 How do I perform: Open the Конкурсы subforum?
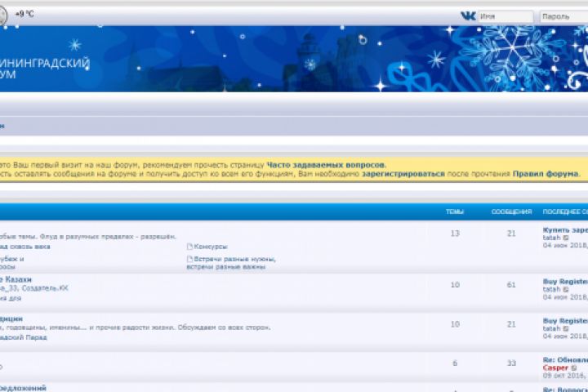(x=211, y=247)
